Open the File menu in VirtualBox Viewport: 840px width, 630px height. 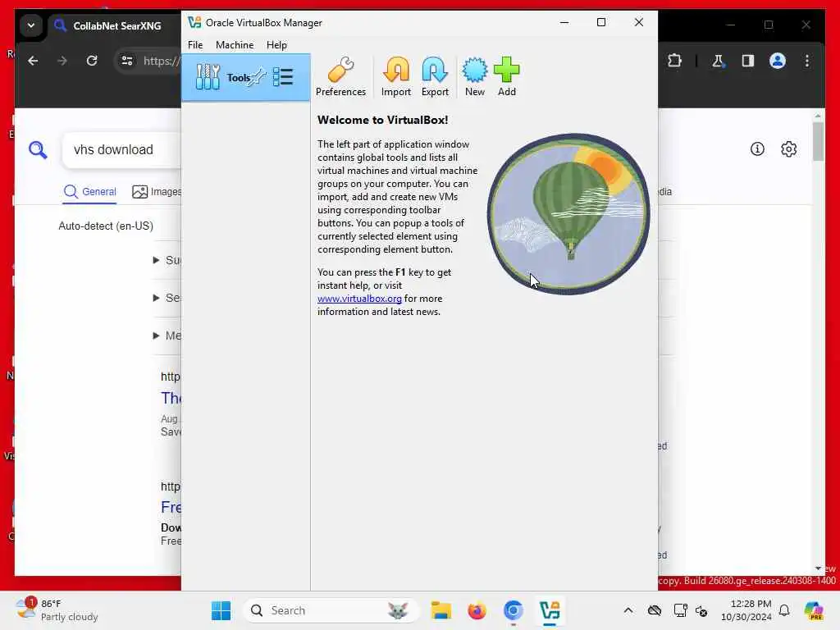(195, 45)
